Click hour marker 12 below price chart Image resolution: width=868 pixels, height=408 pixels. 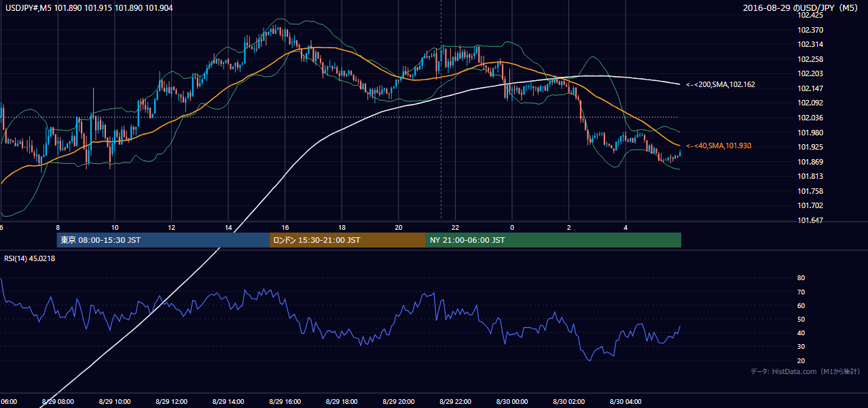171,228
